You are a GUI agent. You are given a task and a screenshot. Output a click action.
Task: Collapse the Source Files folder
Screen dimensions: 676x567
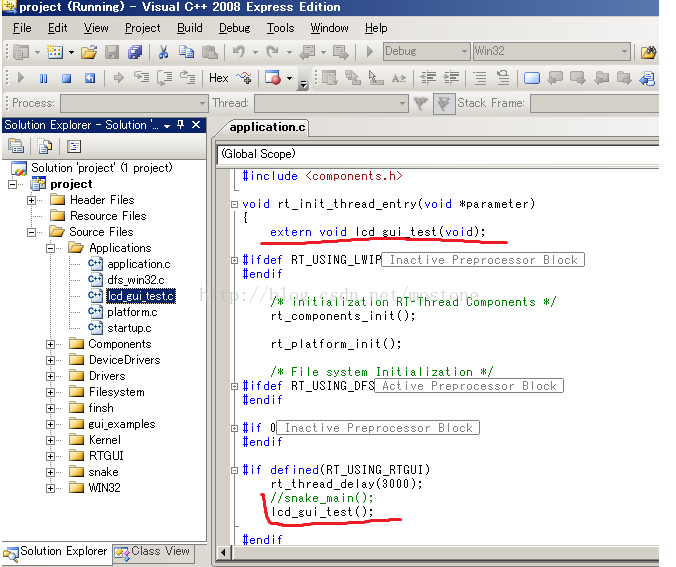click(31, 232)
